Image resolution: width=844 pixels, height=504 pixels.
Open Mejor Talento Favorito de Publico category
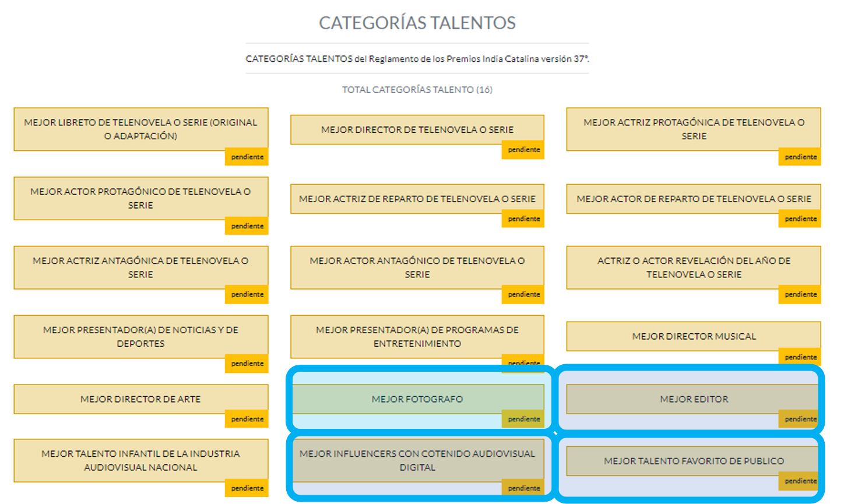(x=694, y=461)
